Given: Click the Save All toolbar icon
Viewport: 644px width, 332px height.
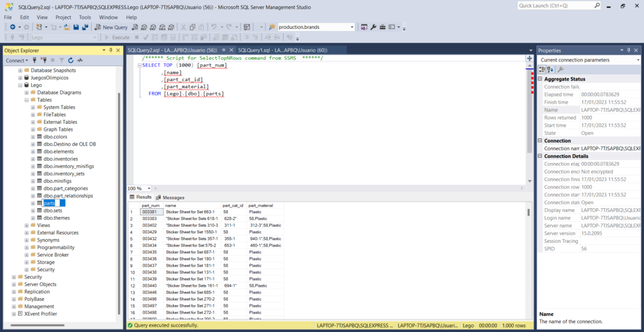Looking at the screenshot, I should click(85, 28).
